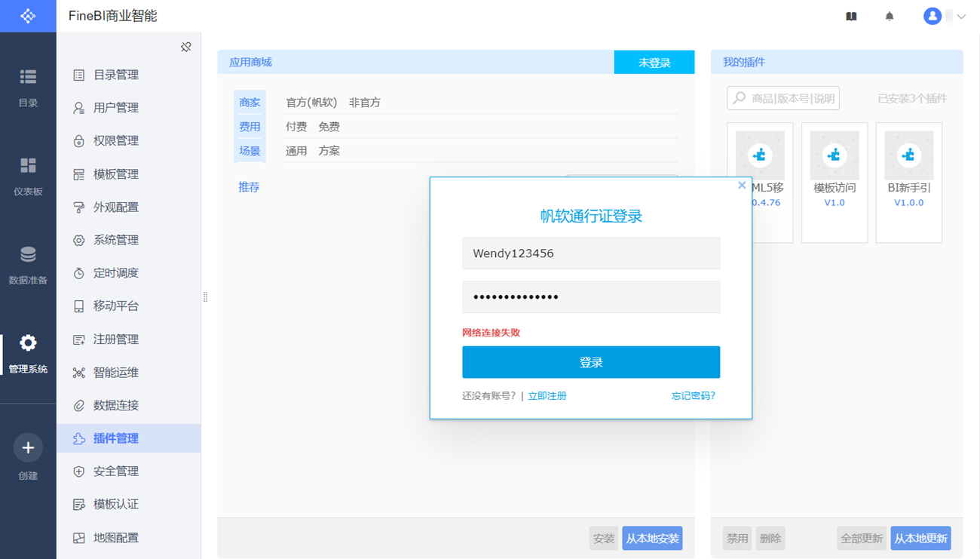Select the 推荐 tab
Viewport: 980px width, 559px height.
249,187
